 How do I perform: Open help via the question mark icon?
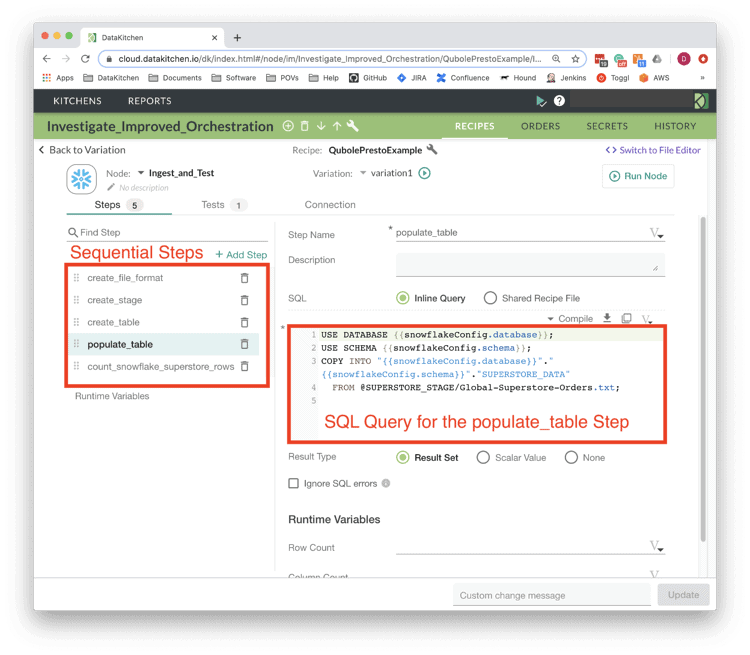pyautogui.click(x=559, y=101)
